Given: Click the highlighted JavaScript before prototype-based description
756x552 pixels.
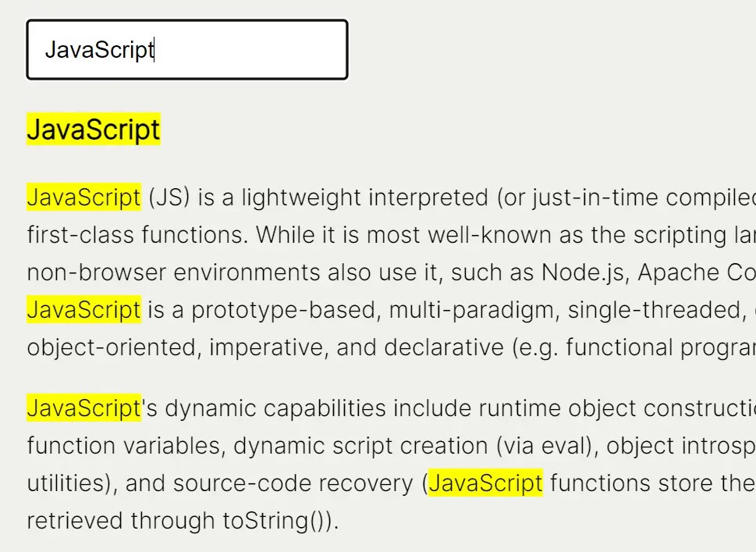Looking at the screenshot, I should (x=83, y=309).
